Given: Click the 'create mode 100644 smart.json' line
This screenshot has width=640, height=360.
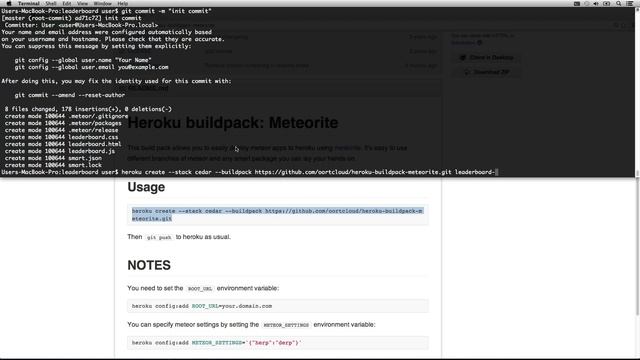Looking at the screenshot, I should tap(53, 158).
